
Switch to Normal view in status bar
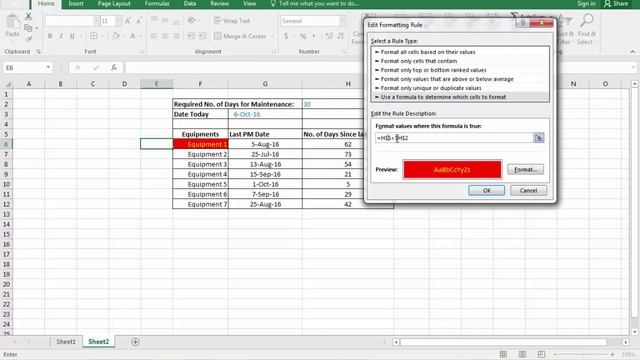pyautogui.click(x=503, y=354)
